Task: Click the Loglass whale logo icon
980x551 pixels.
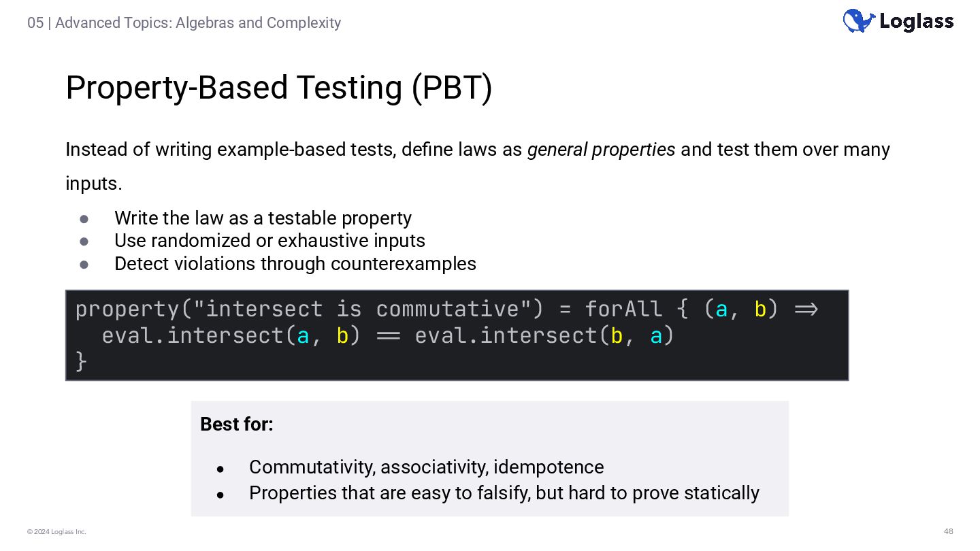Action: (x=858, y=21)
